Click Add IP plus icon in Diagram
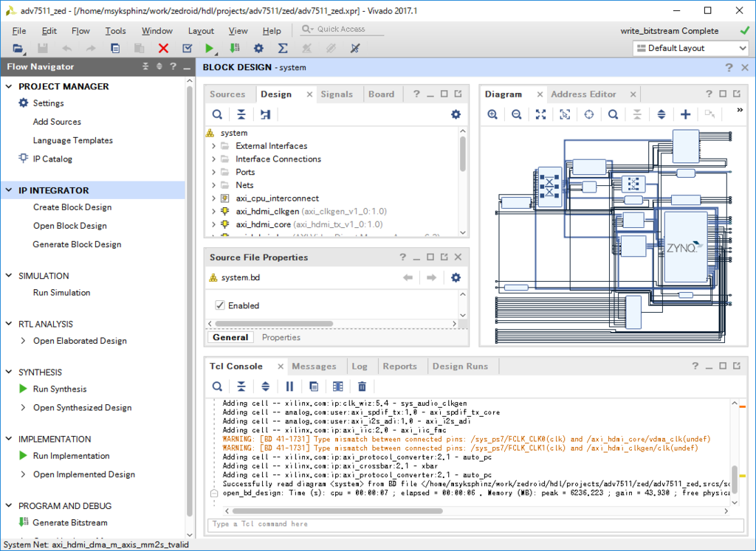Screen dimensions: 756x551 click(685, 114)
